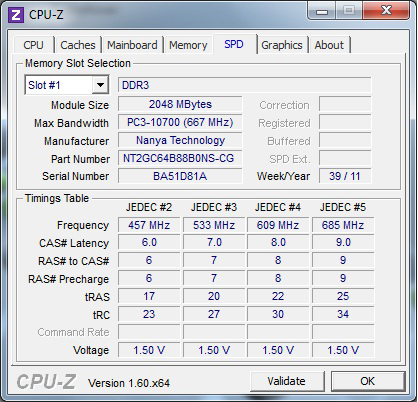This screenshot has width=418, height=402.
Task: Click the Version 1.60.x64 text
Action: [x=129, y=383]
